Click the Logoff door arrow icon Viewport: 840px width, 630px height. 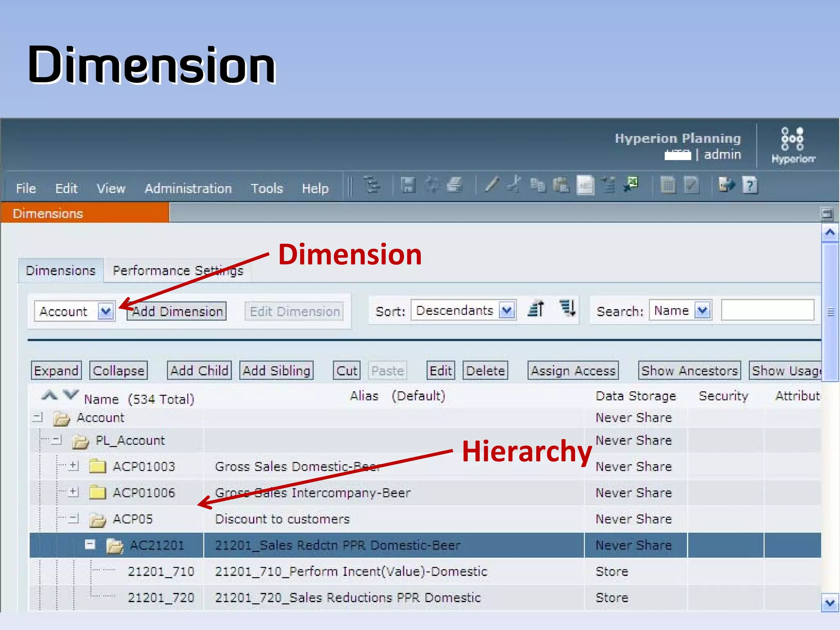[x=726, y=185]
